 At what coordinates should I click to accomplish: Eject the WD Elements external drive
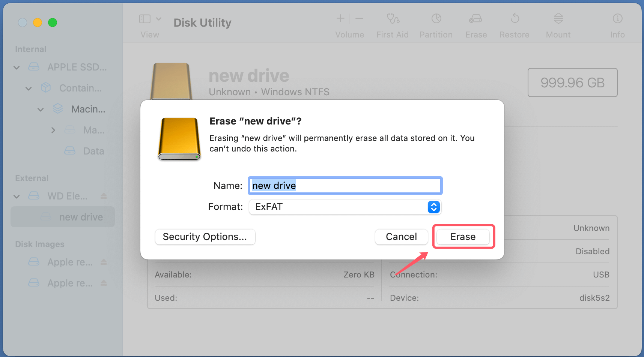103,196
